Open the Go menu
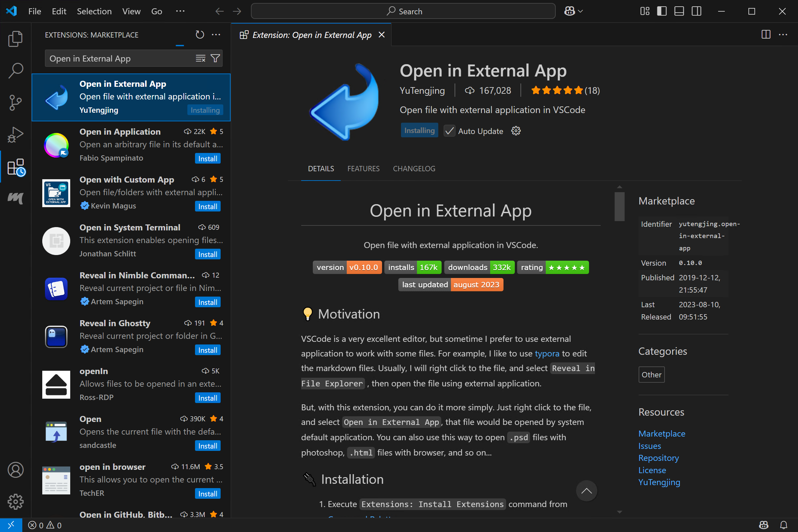The height and width of the screenshot is (532, 798). [x=156, y=11]
